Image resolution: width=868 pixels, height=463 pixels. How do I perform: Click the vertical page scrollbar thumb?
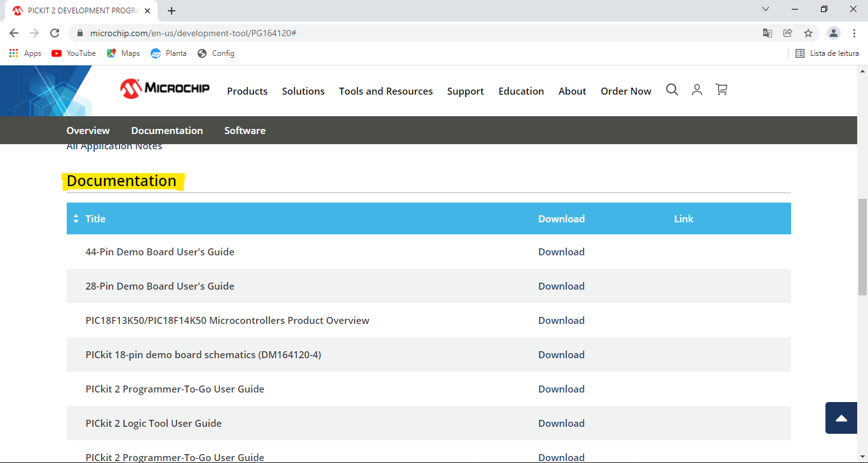coord(862,248)
